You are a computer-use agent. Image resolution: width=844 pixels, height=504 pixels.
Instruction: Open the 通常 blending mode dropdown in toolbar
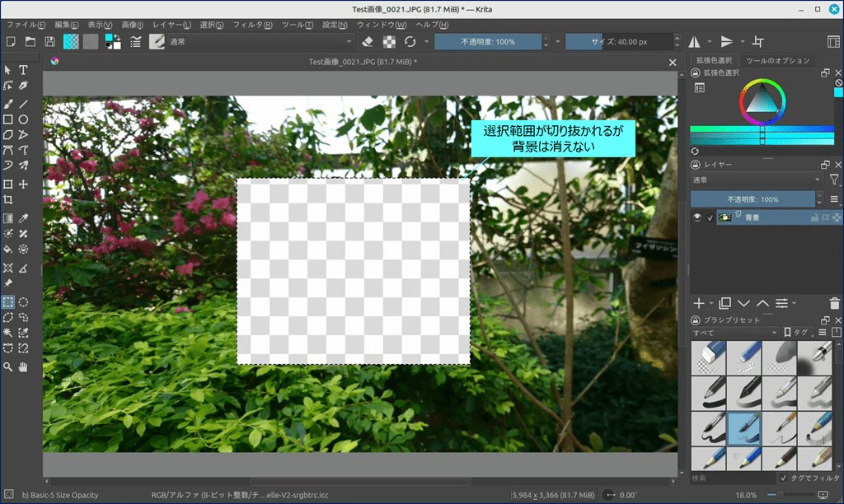pos(260,41)
